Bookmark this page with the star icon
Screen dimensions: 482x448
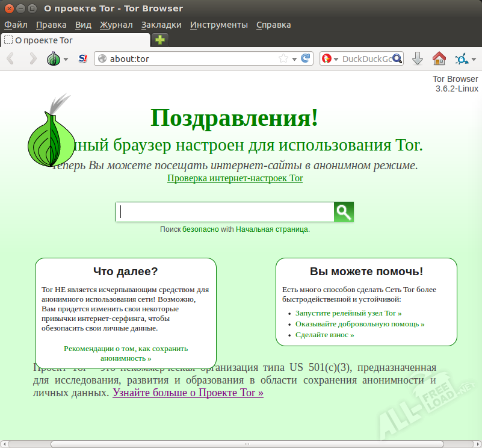point(283,59)
